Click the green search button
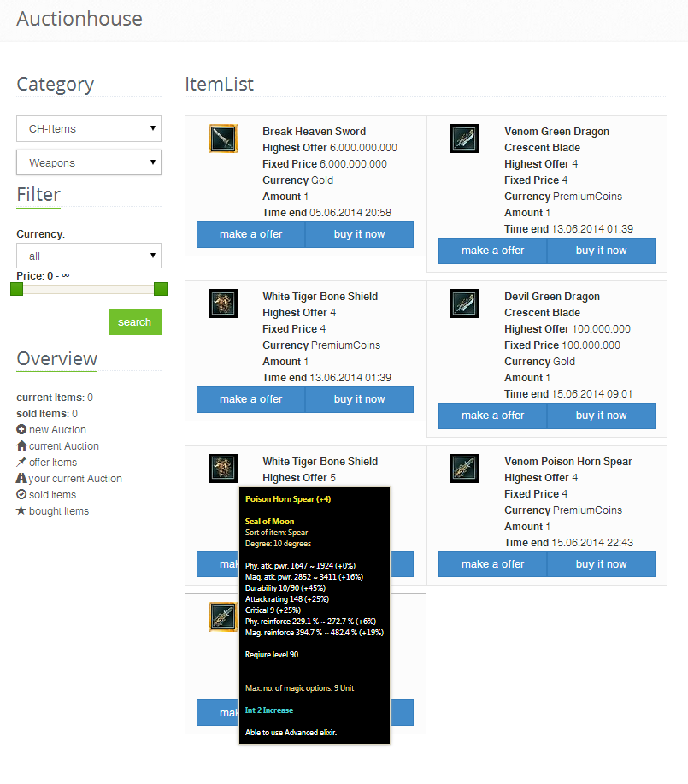 click(x=135, y=322)
